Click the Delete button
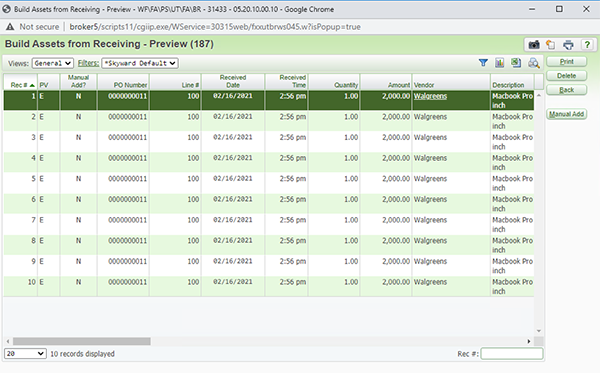Viewport: 600px width, 373px height. [566, 76]
